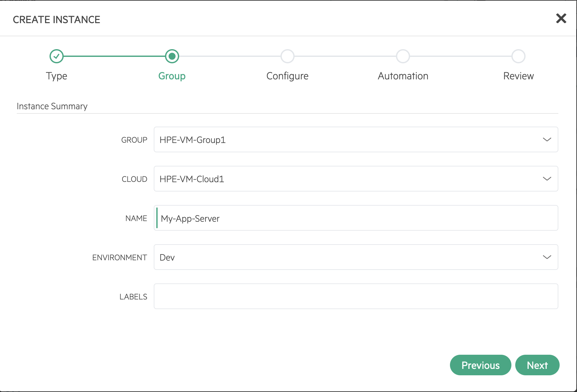Expand the Group dropdown chevron

click(547, 139)
